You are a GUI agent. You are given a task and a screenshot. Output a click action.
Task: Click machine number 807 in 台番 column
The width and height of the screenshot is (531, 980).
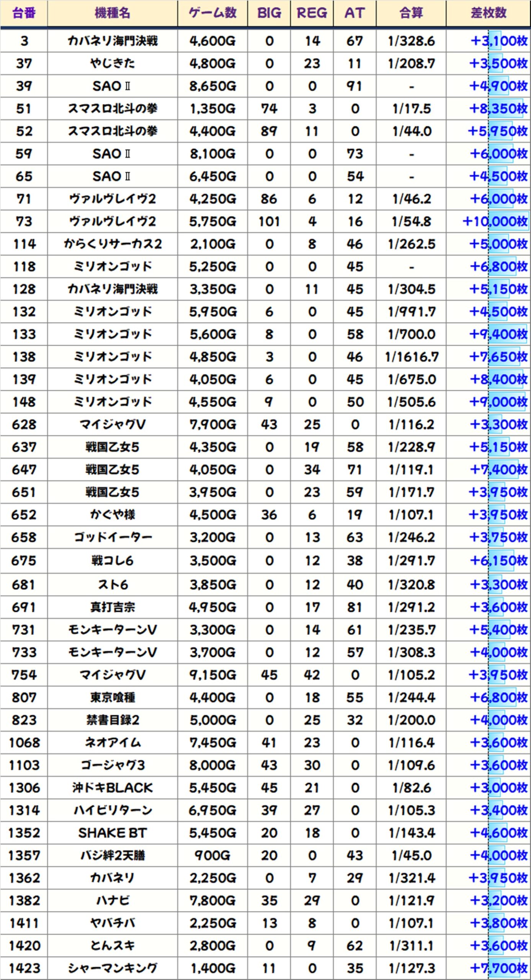click(24, 697)
